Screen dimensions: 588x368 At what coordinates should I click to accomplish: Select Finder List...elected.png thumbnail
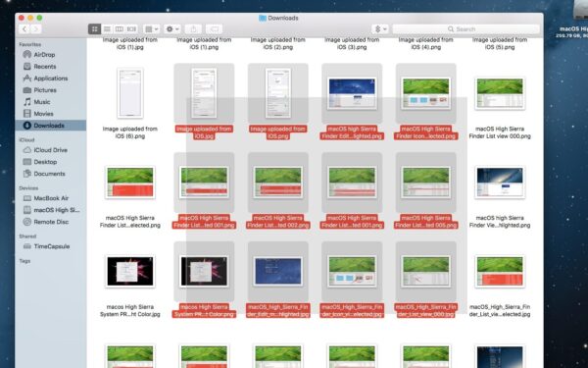[130, 183]
